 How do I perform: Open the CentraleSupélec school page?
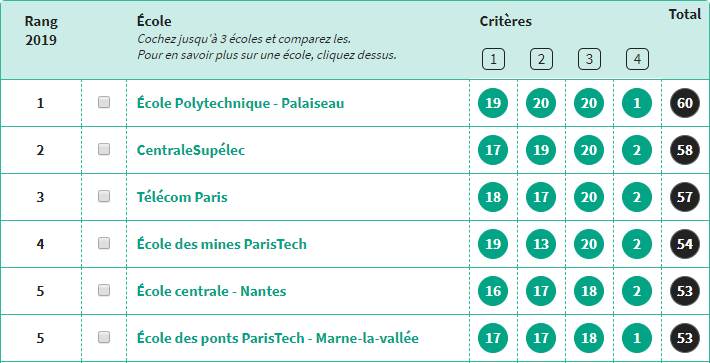coord(191,150)
